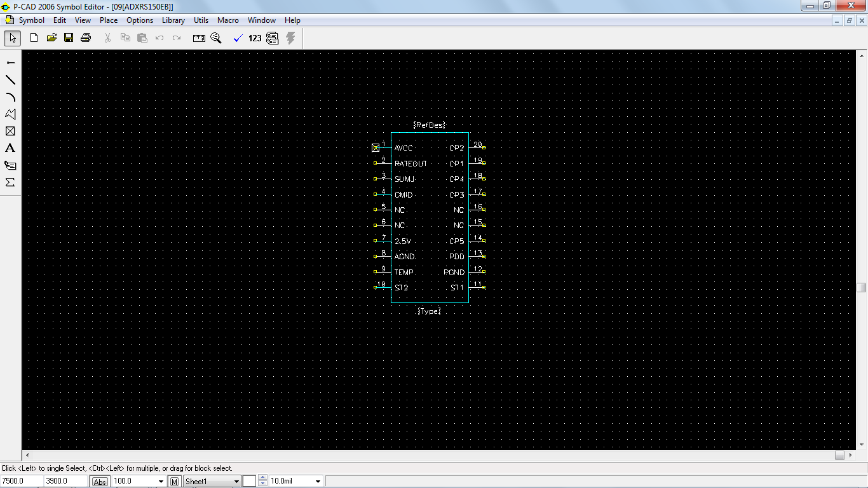868x488 pixels.
Task: Click the stepper down arrow
Action: (x=262, y=484)
